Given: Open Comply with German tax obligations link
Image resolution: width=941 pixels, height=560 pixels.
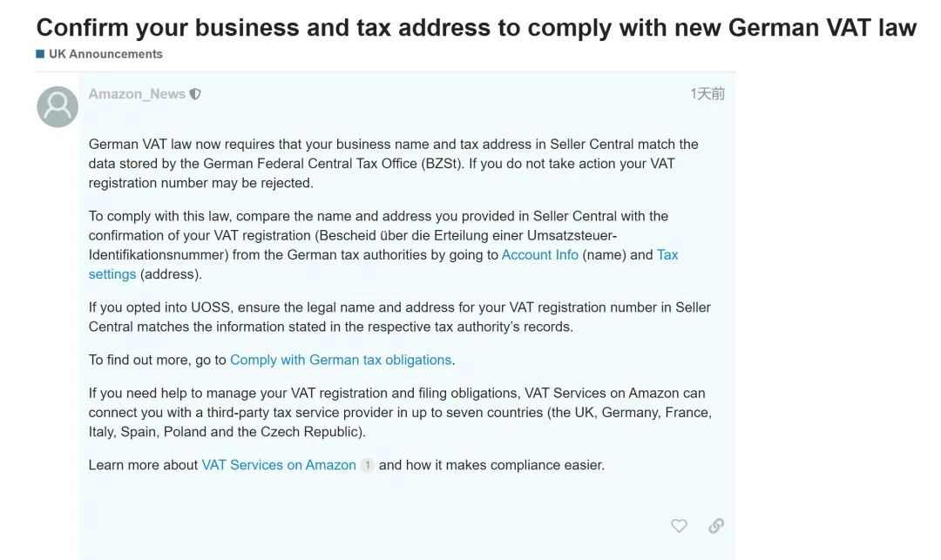Looking at the screenshot, I should (341, 360).
